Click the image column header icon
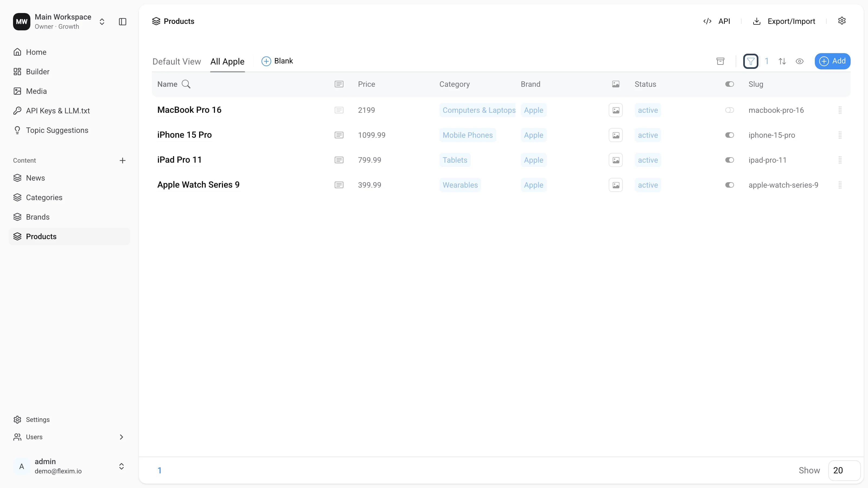The height and width of the screenshot is (488, 868). click(x=616, y=84)
